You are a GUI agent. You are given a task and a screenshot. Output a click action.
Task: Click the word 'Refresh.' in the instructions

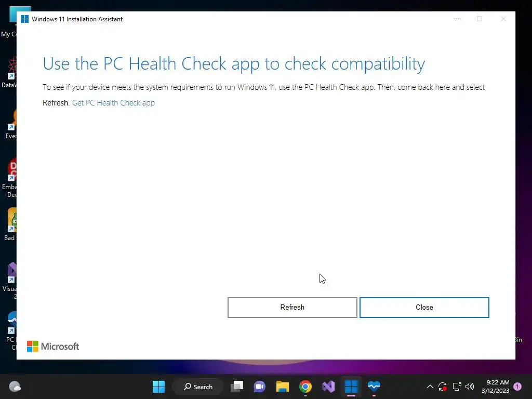coord(56,103)
